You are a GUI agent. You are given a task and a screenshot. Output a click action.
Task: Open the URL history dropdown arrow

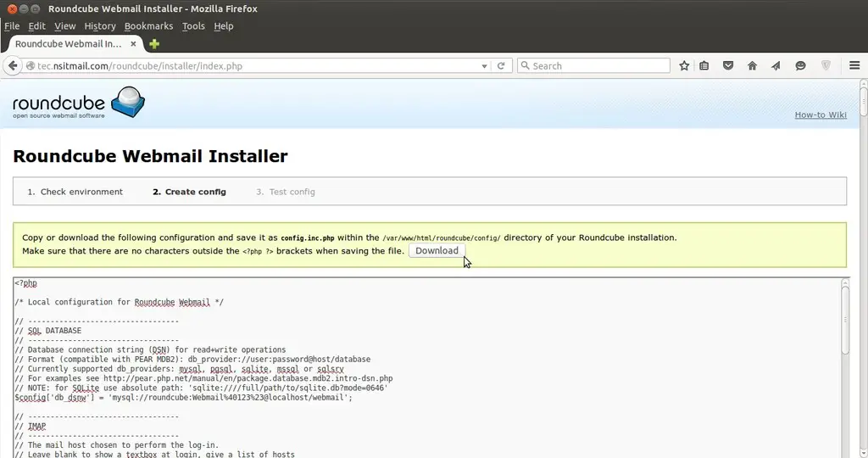[484, 66]
